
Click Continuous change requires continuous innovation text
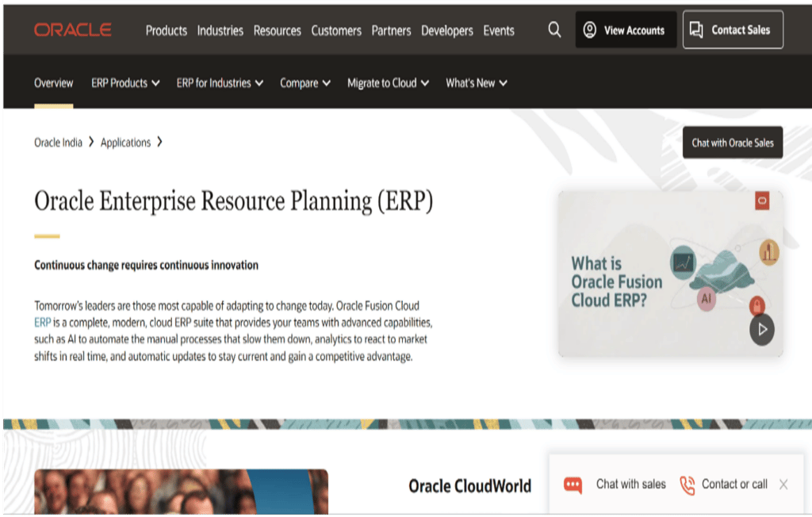click(146, 265)
